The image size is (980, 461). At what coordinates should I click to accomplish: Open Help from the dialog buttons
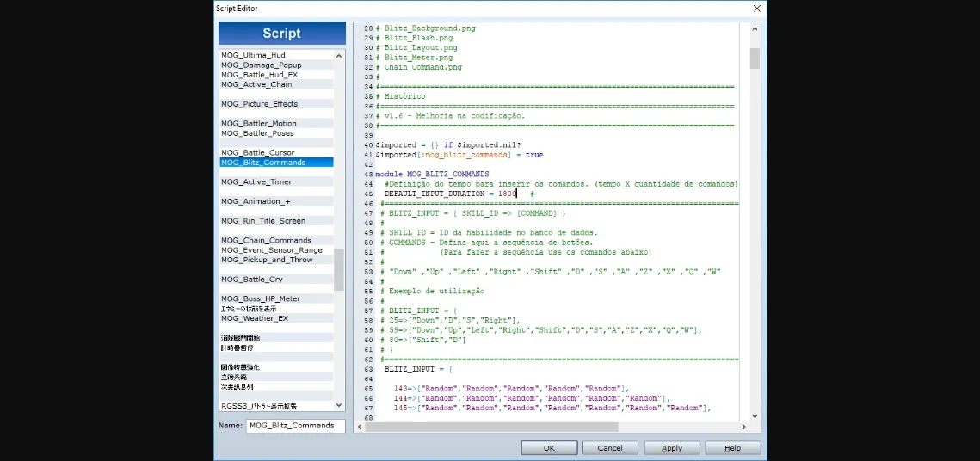tap(732, 448)
